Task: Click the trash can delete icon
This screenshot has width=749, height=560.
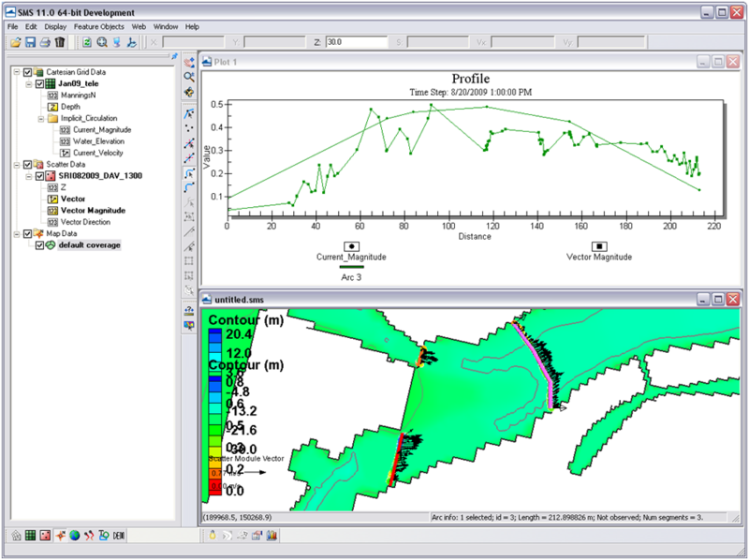Action: [x=60, y=42]
